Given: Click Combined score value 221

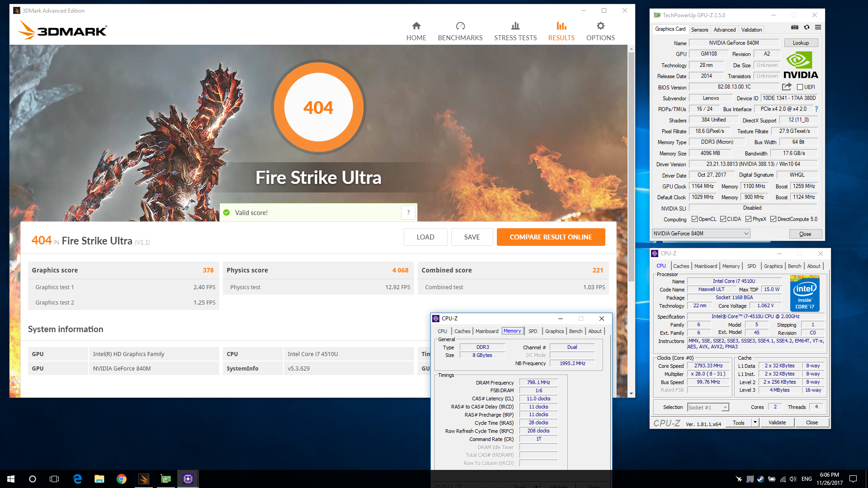Looking at the screenshot, I should 598,270.
